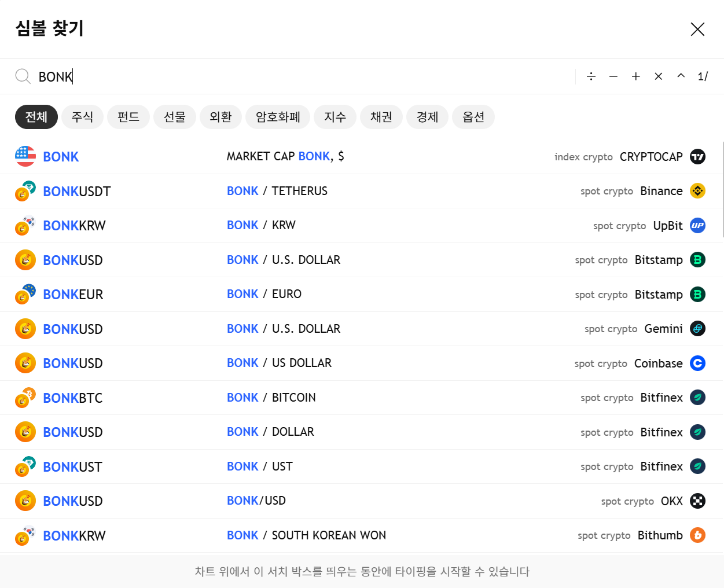Insert the division operator symbol
Screen dimensions: 724x588
pos(591,76)
